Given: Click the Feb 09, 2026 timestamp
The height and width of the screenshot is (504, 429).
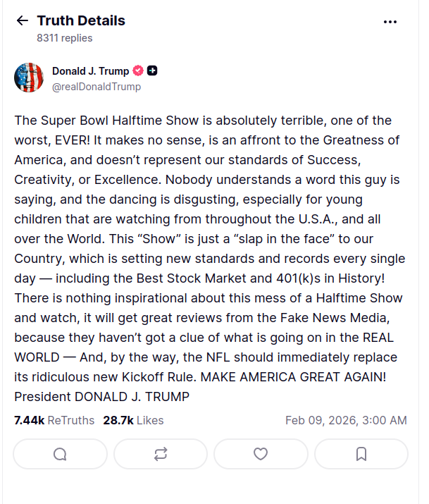Looking at the screenshot, I should (346, 420).
